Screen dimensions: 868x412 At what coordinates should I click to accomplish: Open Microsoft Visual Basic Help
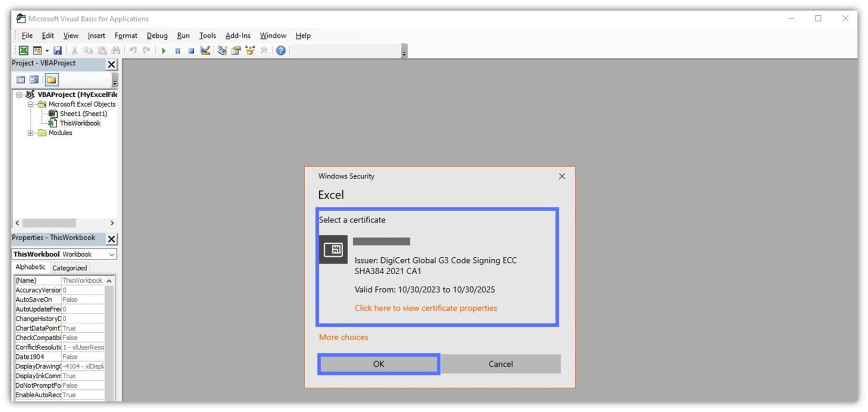280,50
